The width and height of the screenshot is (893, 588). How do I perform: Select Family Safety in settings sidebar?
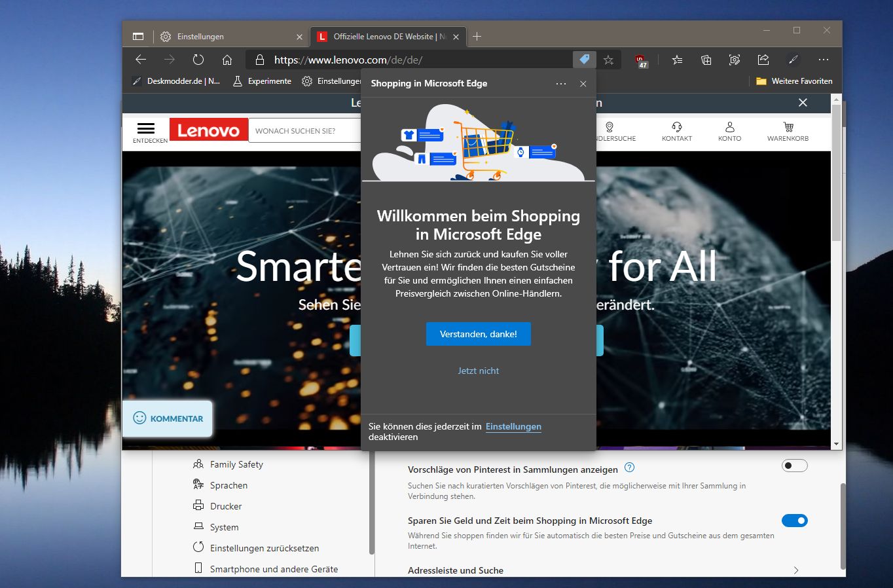pyautogui.click(x=228, y=464)
